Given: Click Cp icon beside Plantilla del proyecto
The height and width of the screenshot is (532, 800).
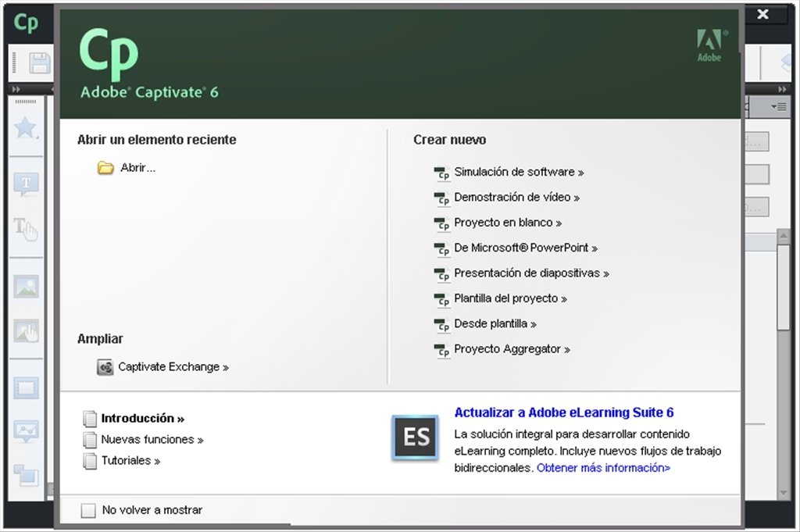Looking at the screenshot, I should pos(441,299).
